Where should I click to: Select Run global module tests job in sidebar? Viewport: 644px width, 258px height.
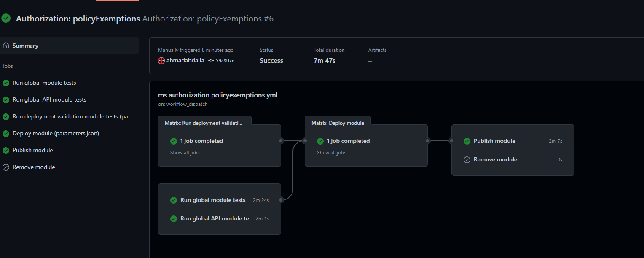[44, 83]
